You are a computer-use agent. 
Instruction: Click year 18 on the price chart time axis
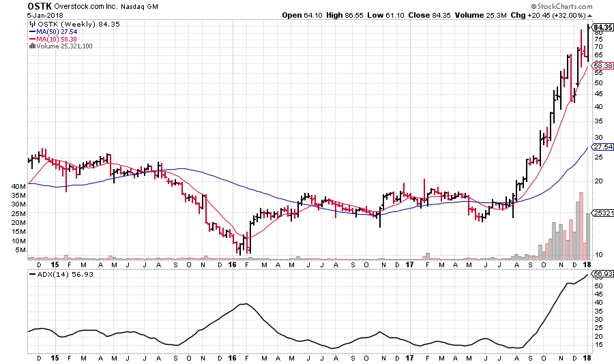pos(587,264)
